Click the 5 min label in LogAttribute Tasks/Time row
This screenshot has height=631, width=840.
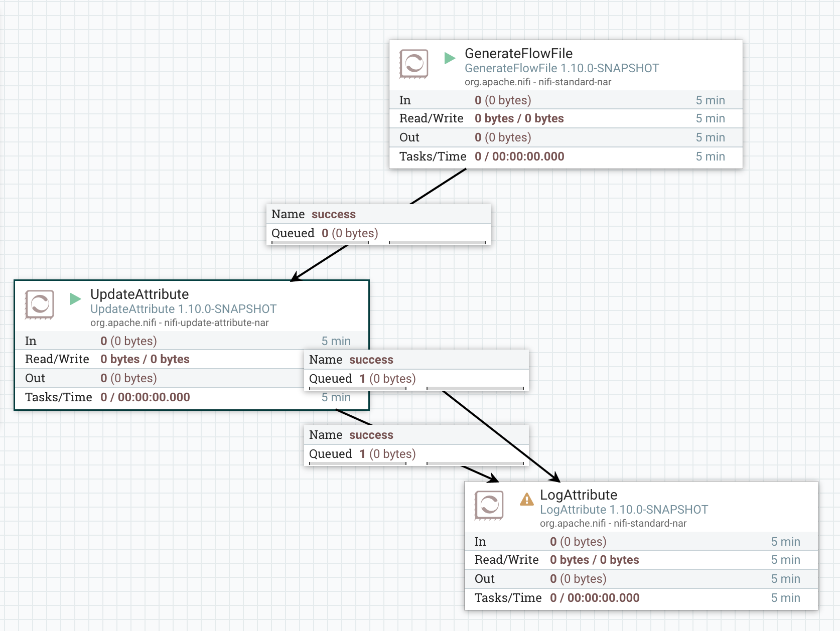tap(785, 598)
